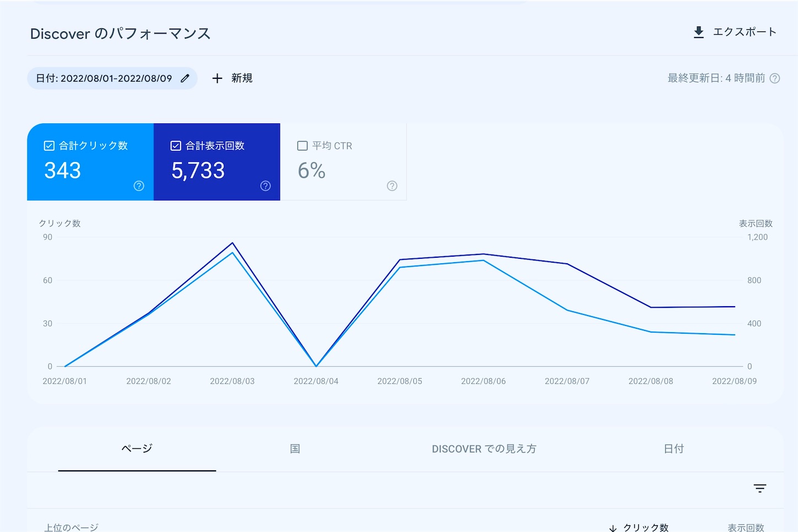Toggle the 合計クリック数 checkbox
The width and height of the screenshot is (798, 532).
pos(49,146)
